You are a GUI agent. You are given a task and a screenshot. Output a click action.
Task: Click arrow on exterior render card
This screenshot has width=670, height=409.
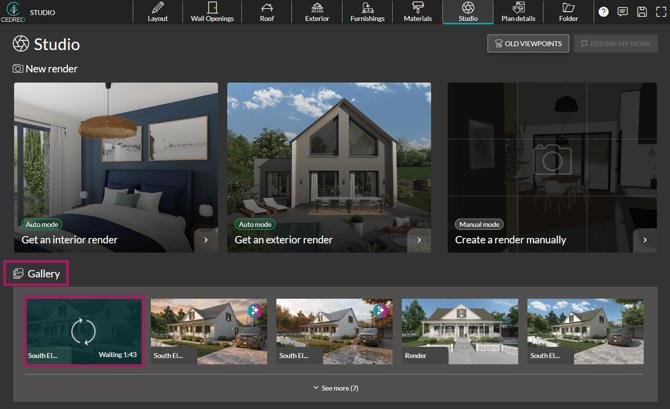(x=419, y=240)
